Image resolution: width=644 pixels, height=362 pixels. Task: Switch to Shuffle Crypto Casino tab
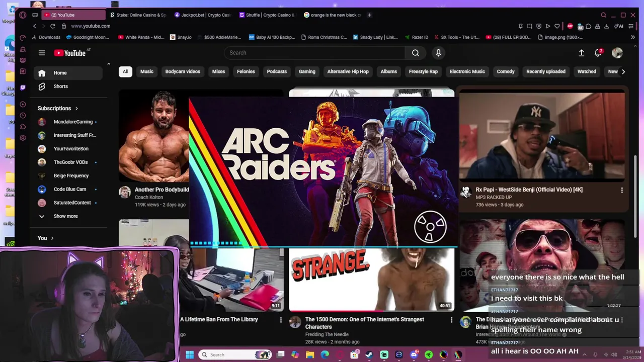tap(268, 15)
